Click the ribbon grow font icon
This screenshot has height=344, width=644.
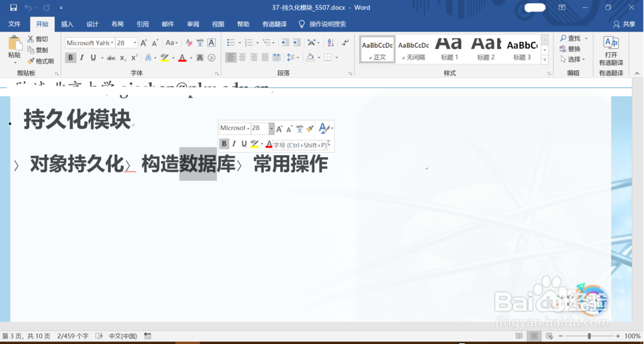[x=144, y=43]
